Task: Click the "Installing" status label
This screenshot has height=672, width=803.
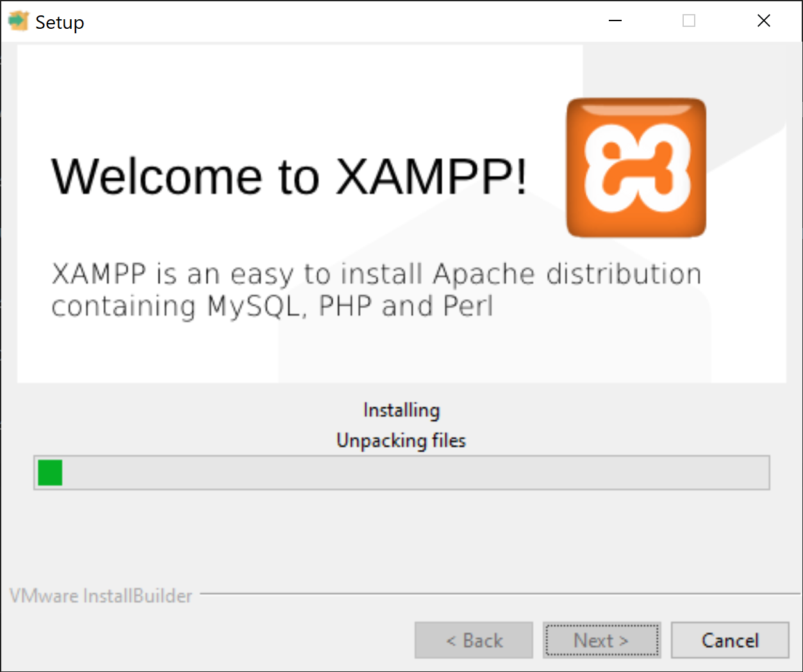Action: click(x=401, y=410)
